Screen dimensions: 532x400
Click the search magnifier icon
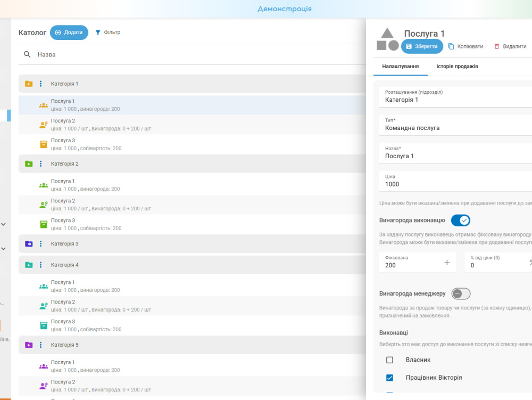tap(27, 54)
